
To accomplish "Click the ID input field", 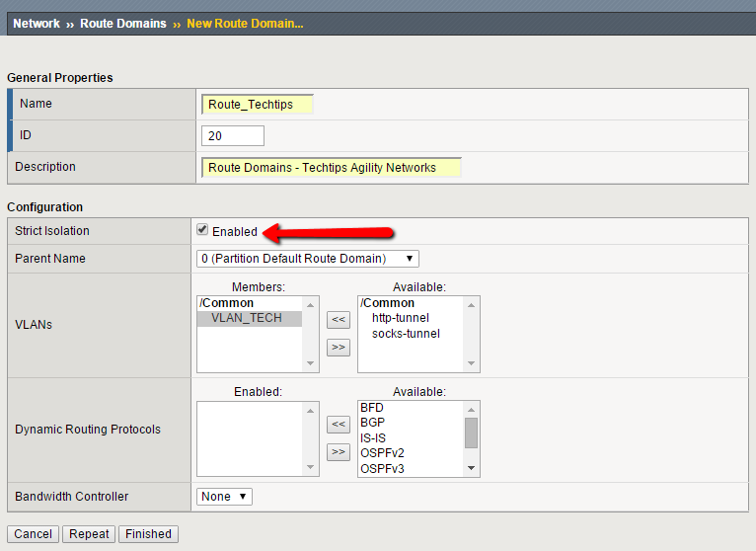I will click(233, 136).
